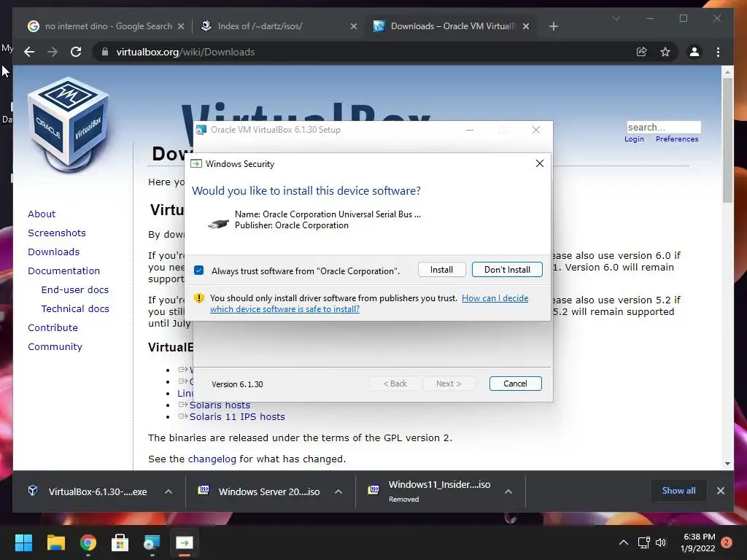This screenshot has width=747, height=560.
Task: View site information lock icon
Action: [105, 52]
